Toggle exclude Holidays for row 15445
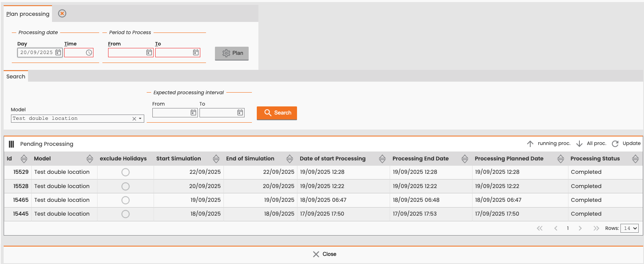644x264 pixels. [126, 214]
